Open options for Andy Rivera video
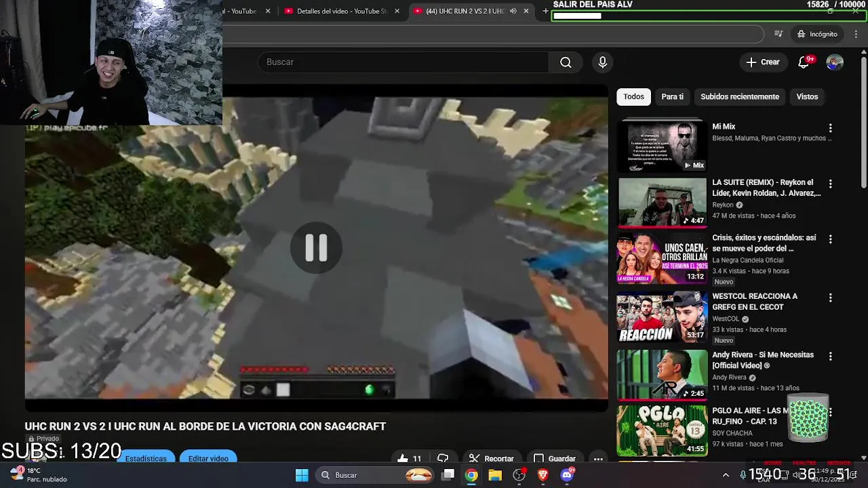This screenshot has height=488, width=868. [830, 356]
